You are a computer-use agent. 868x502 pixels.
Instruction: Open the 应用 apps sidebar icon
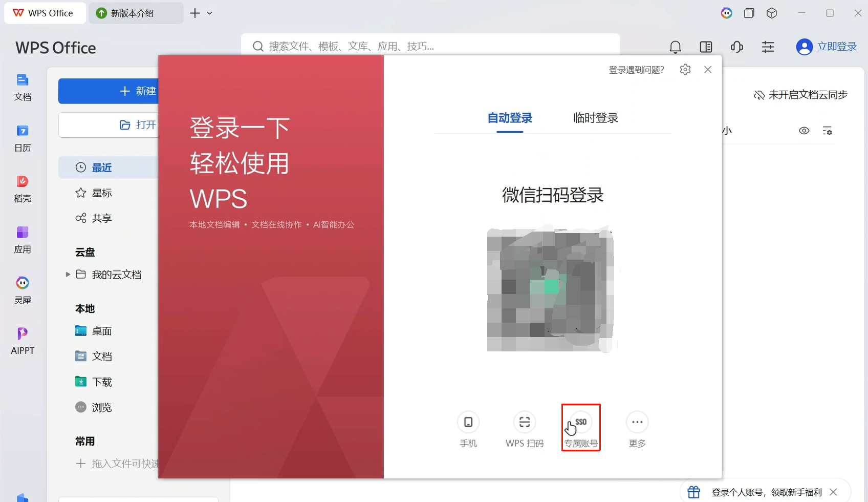(x=23, y=240)
